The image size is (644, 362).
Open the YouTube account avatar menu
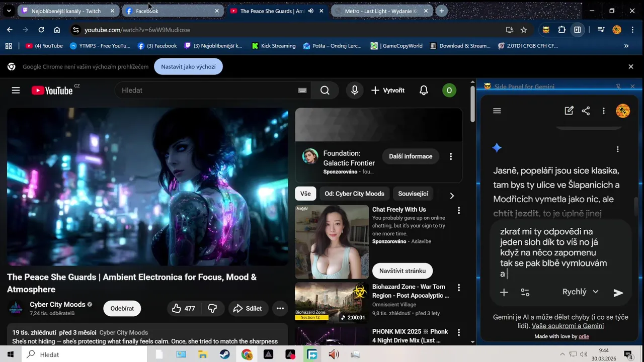click(449, 90)
